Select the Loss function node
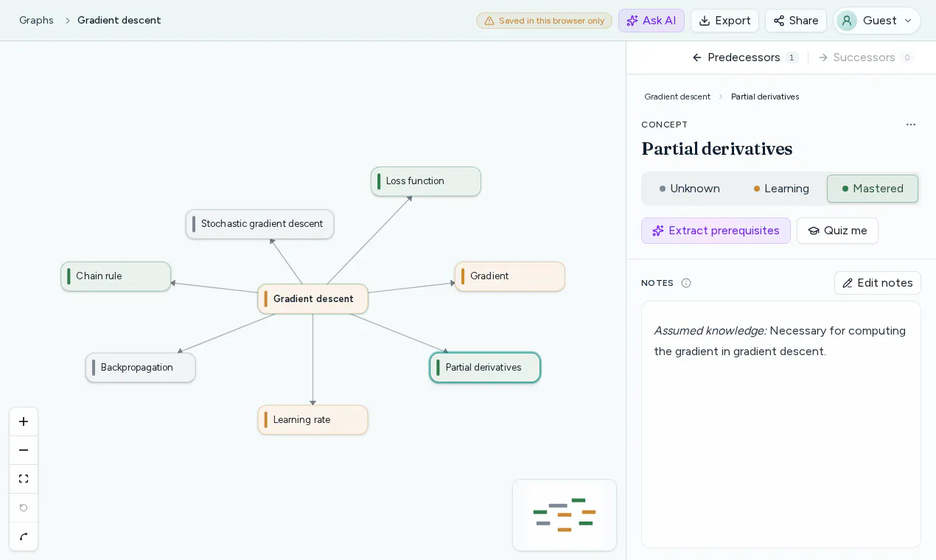The image size is (936, 560). [426, 181]
